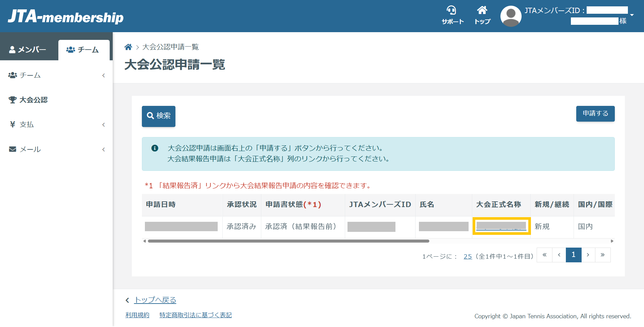Click the user avatar icon
The image size is (644, 327).
tap(511, 16)
